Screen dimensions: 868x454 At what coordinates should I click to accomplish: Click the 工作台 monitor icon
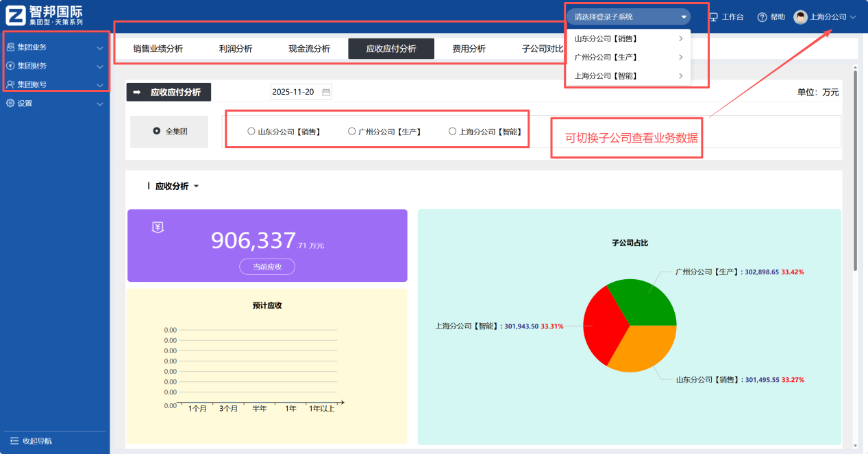(x=713, y=16)
